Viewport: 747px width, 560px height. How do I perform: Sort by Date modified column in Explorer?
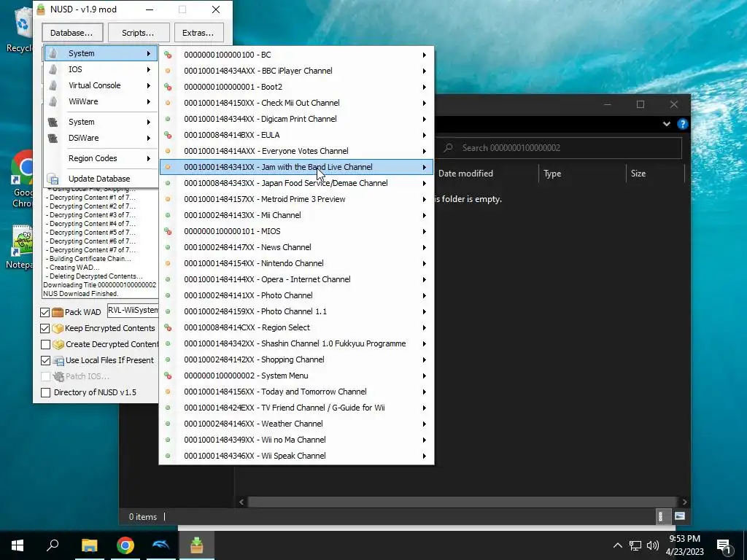[486, 174]
